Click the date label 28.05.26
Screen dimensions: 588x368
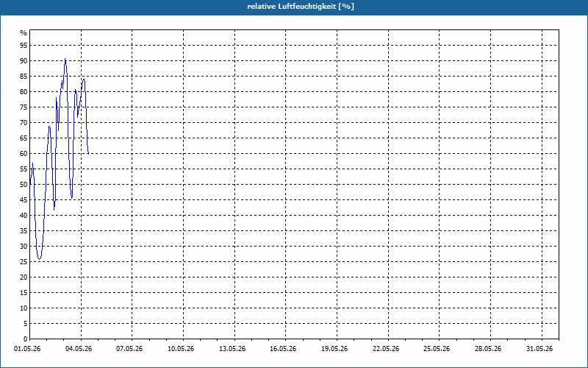(488, 349)
